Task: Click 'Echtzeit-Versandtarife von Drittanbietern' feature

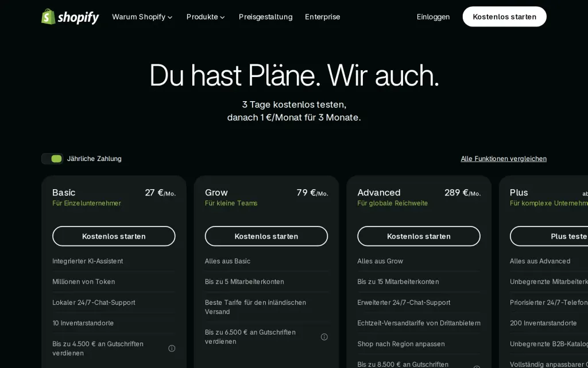Action: pyautogui.click(x=419, y=323)
